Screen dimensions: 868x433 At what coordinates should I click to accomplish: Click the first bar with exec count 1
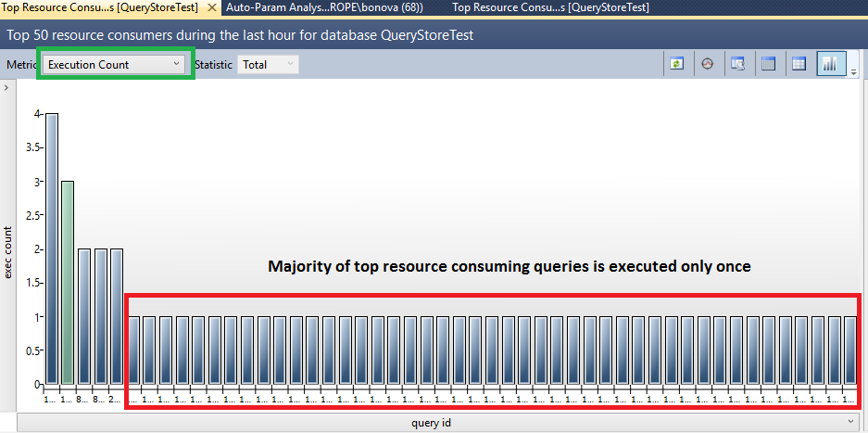[x=133, y=350]
